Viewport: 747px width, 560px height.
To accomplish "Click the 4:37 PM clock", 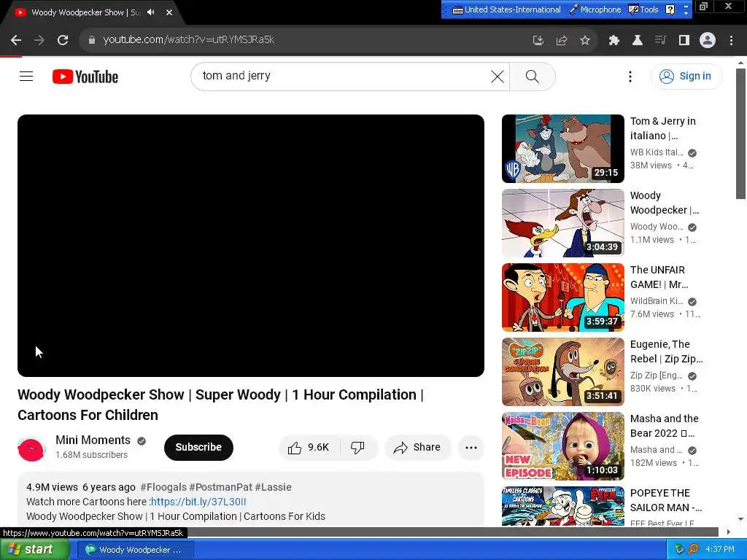I will 720,550.
